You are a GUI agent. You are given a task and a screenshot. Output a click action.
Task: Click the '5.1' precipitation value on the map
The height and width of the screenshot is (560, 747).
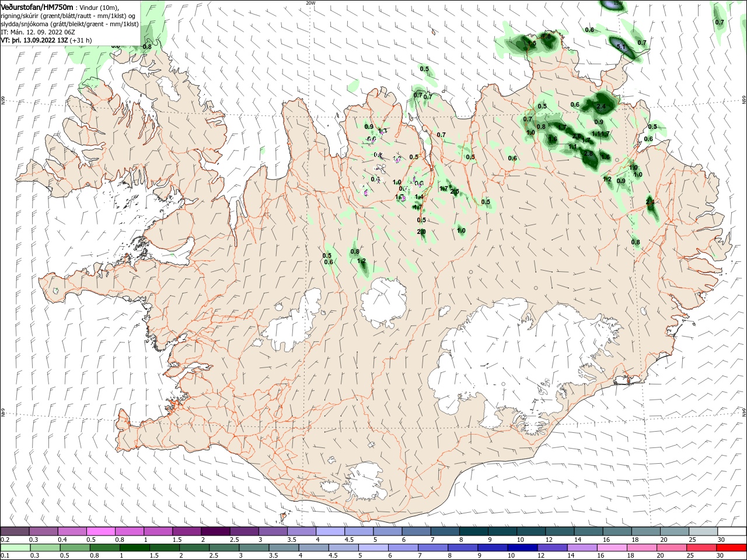click(622, 47)
